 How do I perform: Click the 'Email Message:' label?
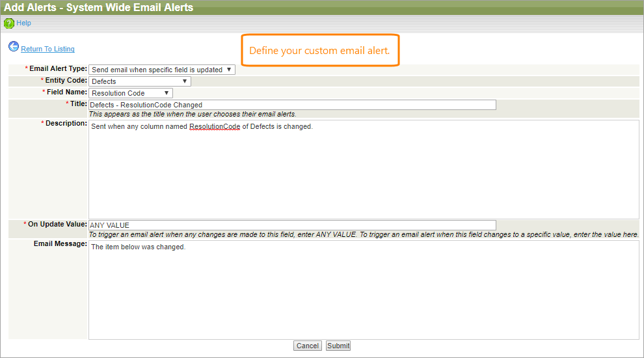coord(60,243)
